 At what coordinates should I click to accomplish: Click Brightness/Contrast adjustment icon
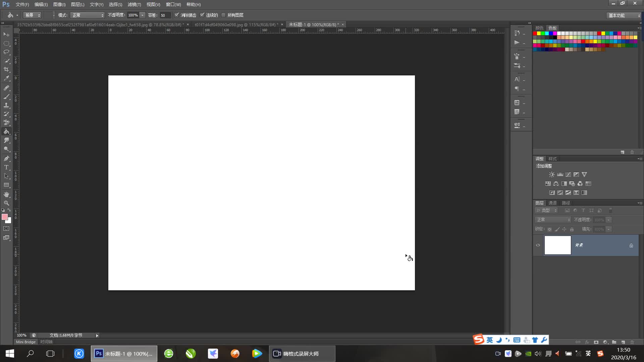click(x=551, y=174)
